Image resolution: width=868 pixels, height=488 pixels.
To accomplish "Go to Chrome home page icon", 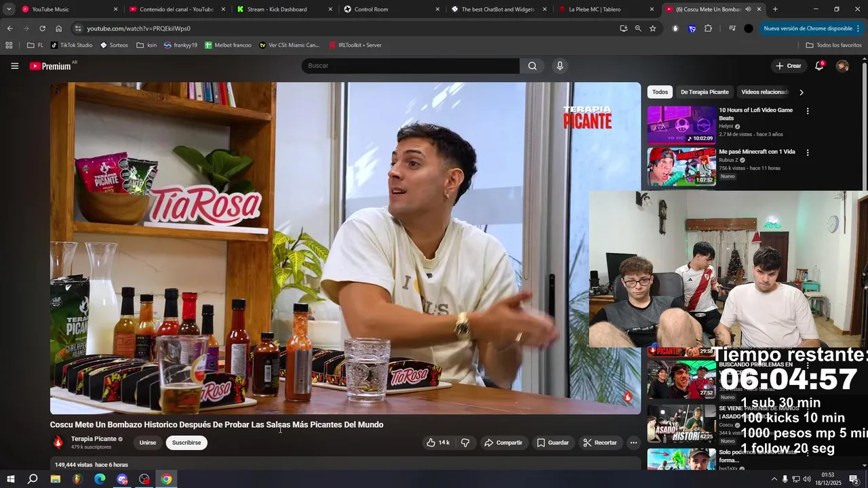I will pos(58,28).
